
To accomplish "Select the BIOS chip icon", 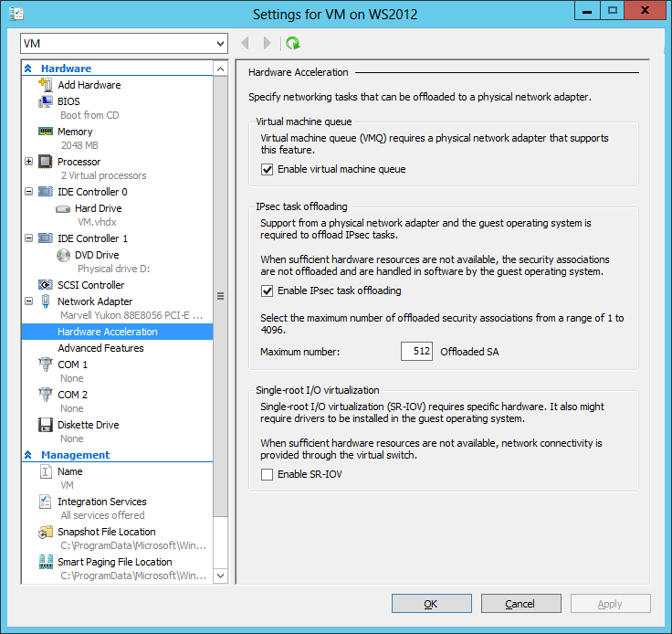I will [46, 101].
